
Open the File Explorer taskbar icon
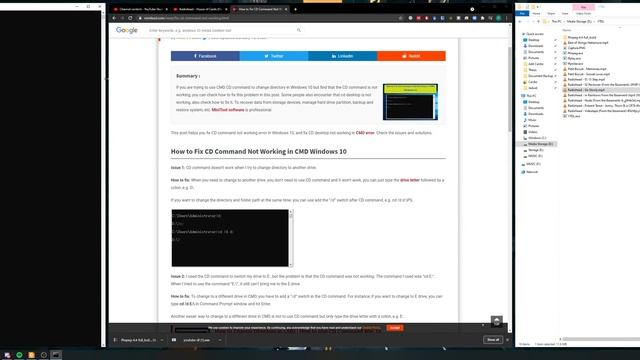click(x=31, y=355)
